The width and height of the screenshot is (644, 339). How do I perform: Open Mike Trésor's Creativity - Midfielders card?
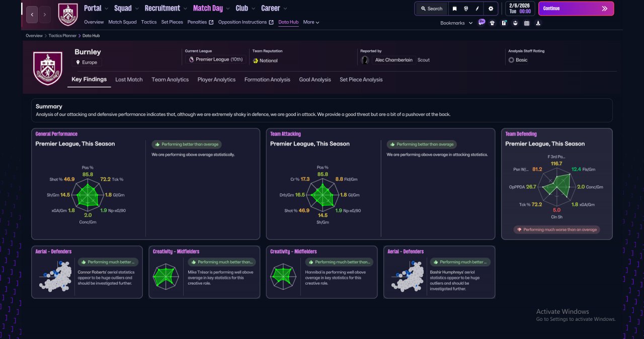(204, 273)
